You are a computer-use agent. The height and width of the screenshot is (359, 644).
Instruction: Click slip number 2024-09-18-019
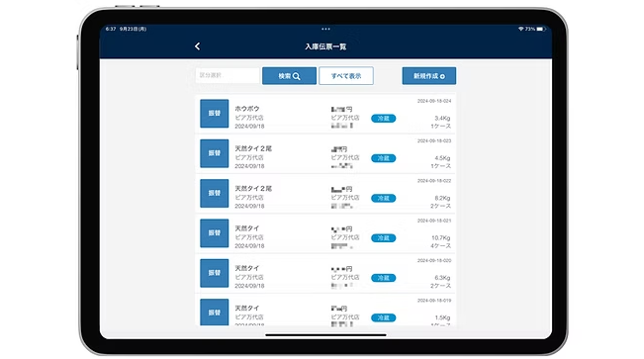(x=434, y=301)
